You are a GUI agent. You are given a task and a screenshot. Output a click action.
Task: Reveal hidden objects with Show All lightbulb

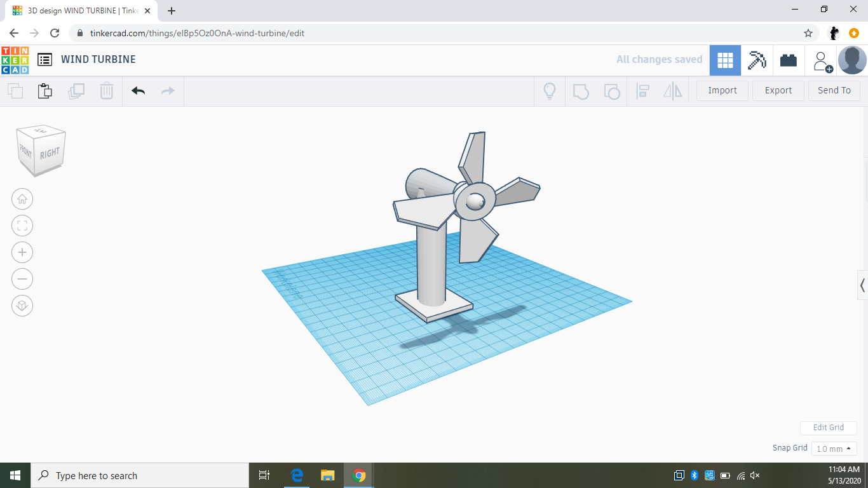(550, 91)
